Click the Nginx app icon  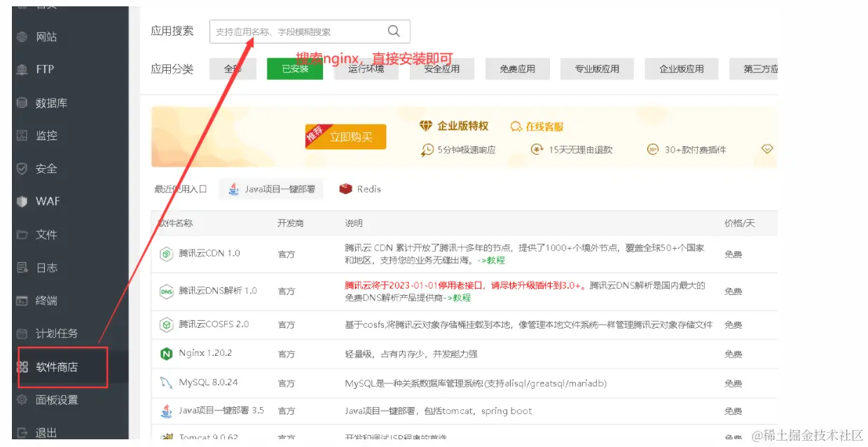coord(166,355)
